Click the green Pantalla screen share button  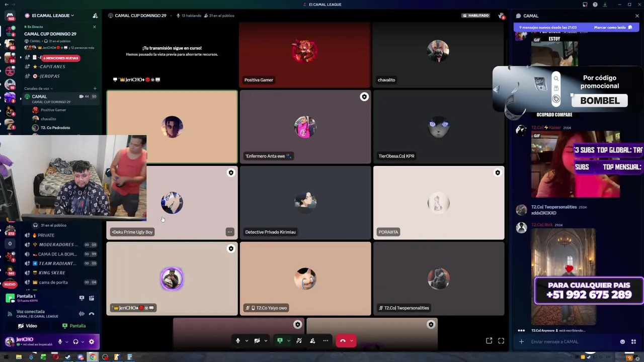(74, 326)
